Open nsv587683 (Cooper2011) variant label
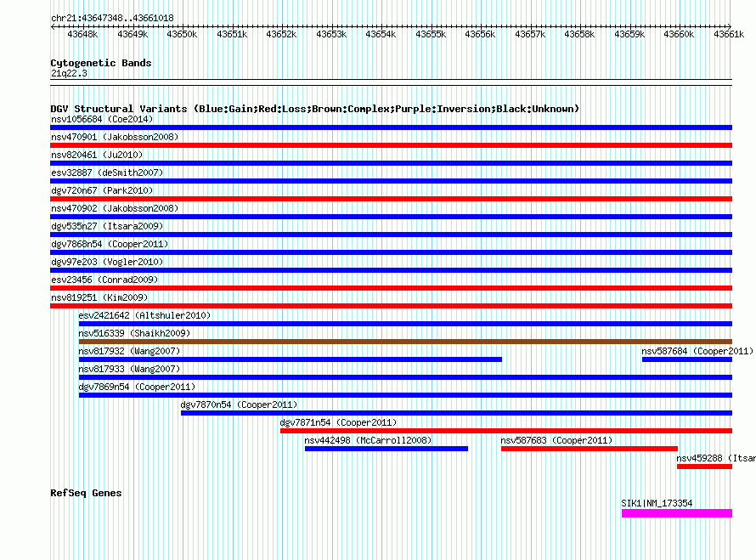The width and height of the screenshot is (756, 560). [x=556, y=440]
